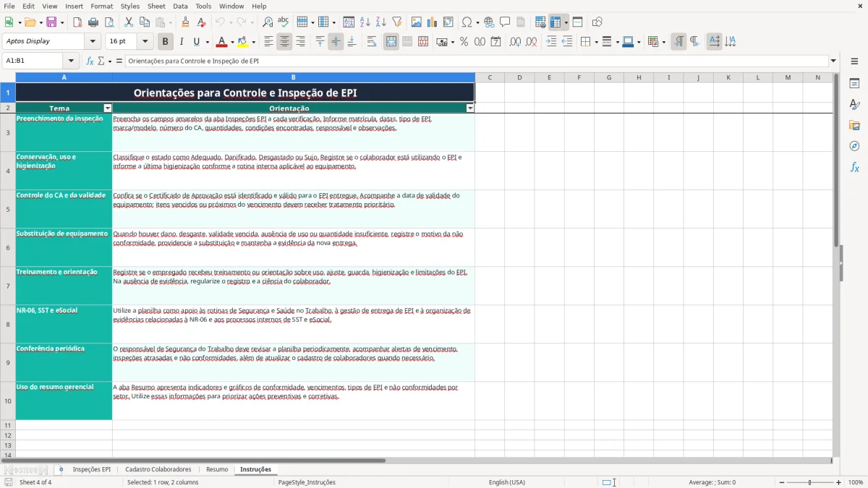Insert a chart
The height and width of the screenshot is (488, 868).
point(433,22)
